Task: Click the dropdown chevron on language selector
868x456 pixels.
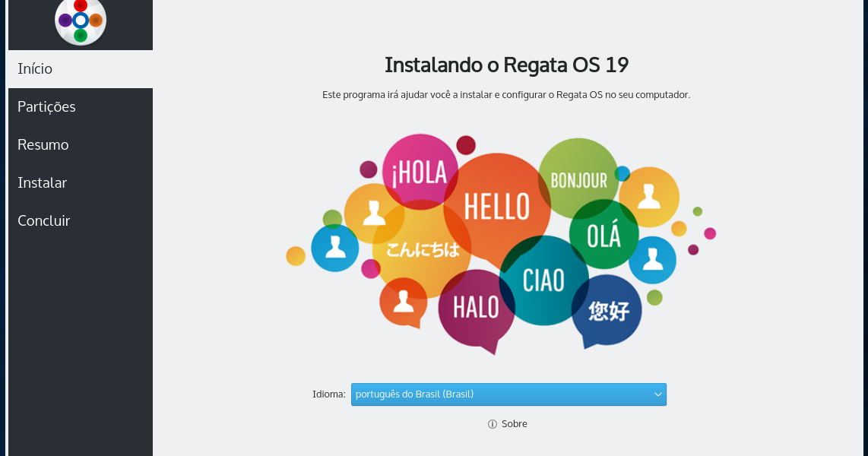Action: coord(657,394)
